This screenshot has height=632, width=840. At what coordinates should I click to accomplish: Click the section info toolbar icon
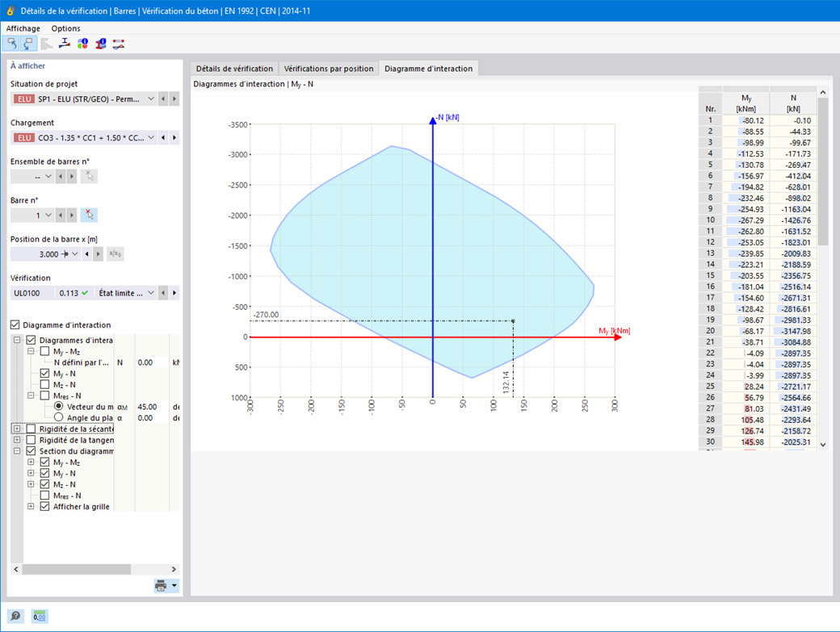(x=101, y=44)
